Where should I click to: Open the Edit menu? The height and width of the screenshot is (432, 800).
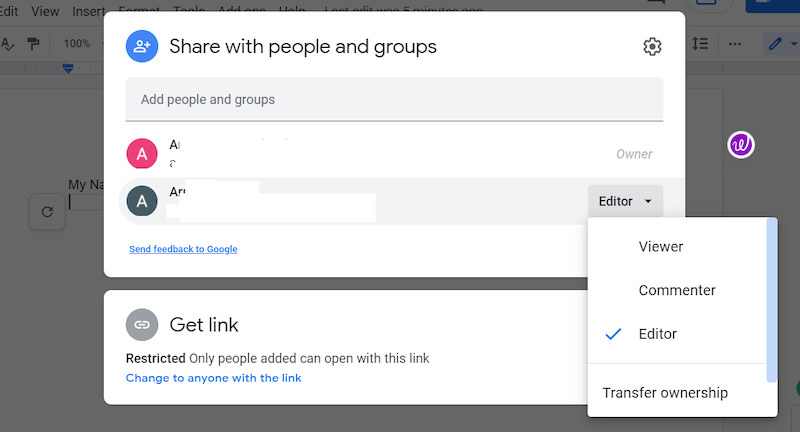coord(8,11)
